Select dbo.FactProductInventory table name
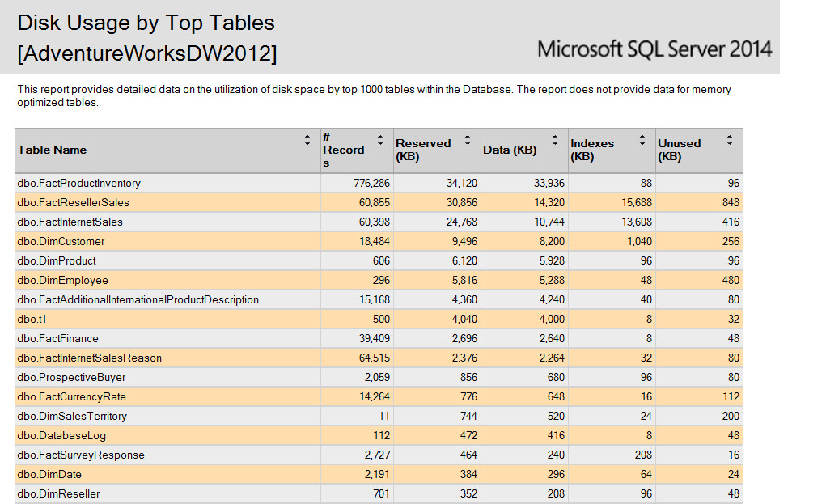 click(x=79, y=184)
